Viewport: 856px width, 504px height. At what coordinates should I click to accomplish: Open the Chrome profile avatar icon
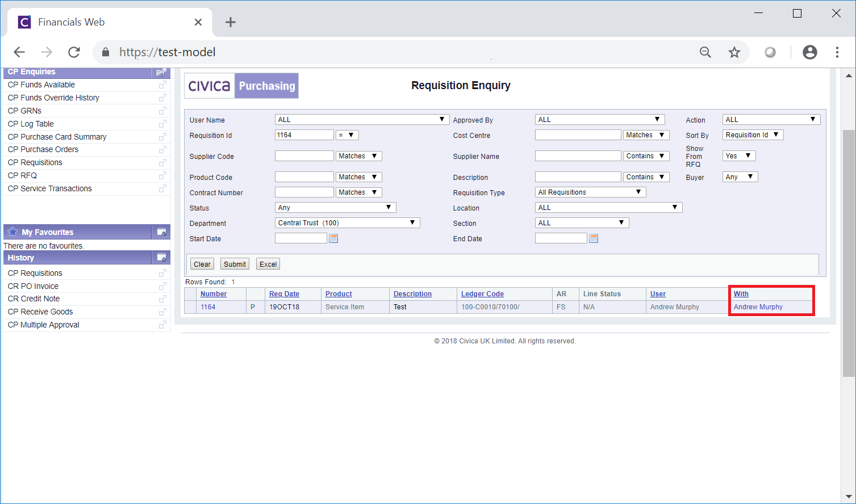point(810,52)
